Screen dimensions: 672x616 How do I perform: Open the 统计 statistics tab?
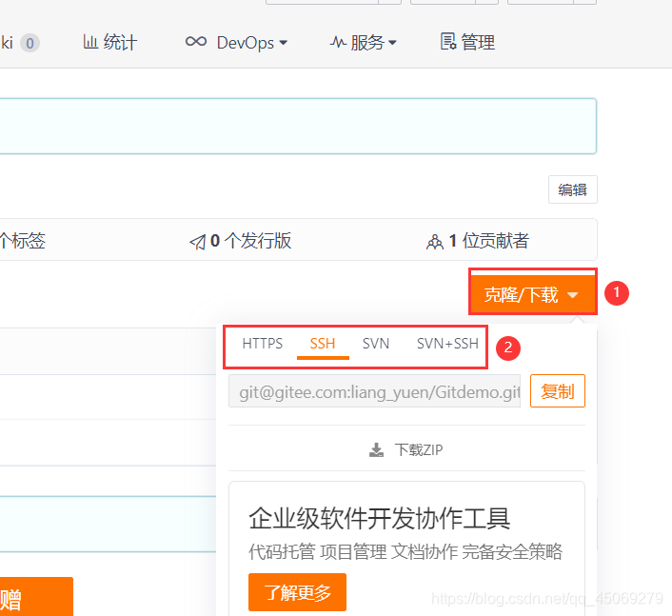pos(109,43)
